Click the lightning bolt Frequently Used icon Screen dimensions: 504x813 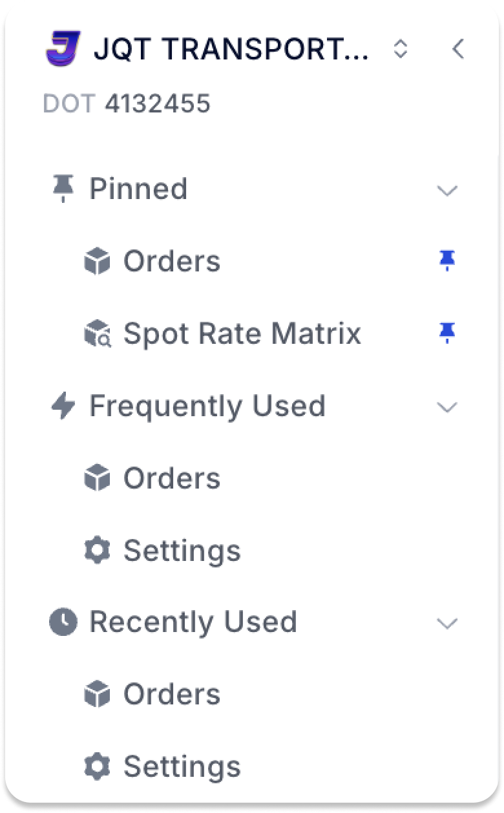pyautogui.click(x=63, y=406)
